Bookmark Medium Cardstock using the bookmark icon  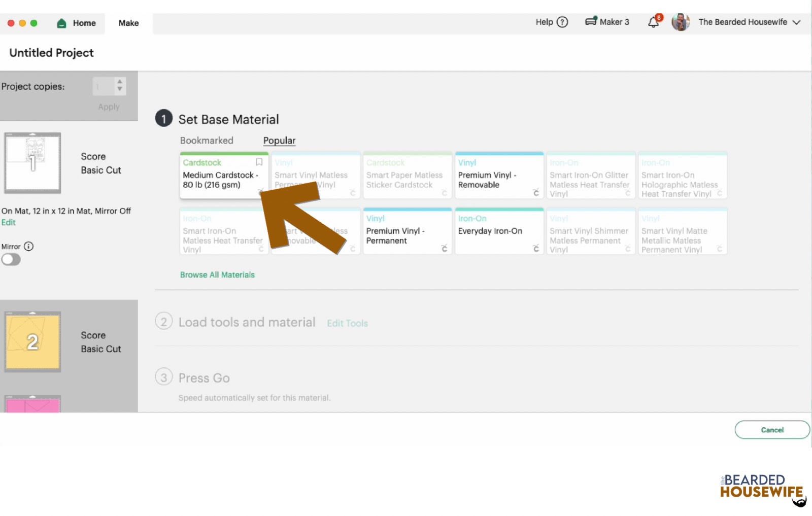pos(259,162)
